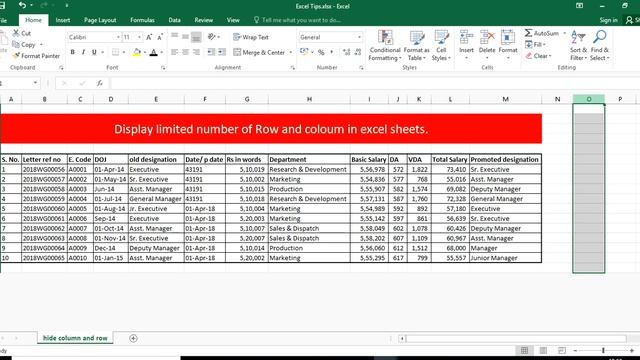Image resolution: width=640 pixels, height=360 pixels.
Task: Set Middle Align for cells
Action: (185, 37)
